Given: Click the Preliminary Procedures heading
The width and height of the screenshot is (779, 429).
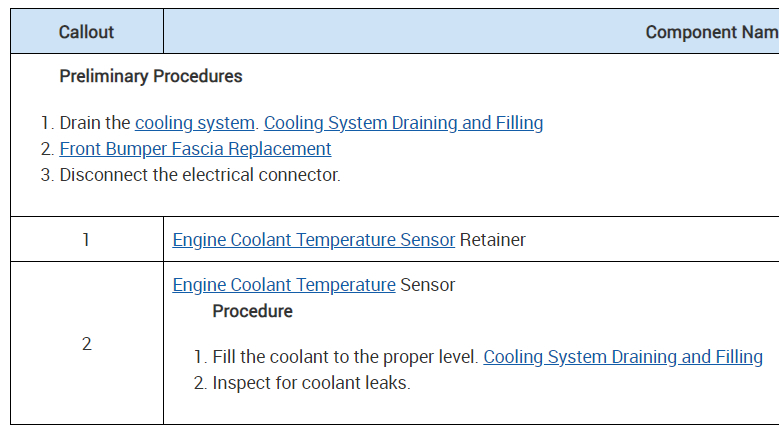Looking at the screenshot, I should (x=150, y=76).
